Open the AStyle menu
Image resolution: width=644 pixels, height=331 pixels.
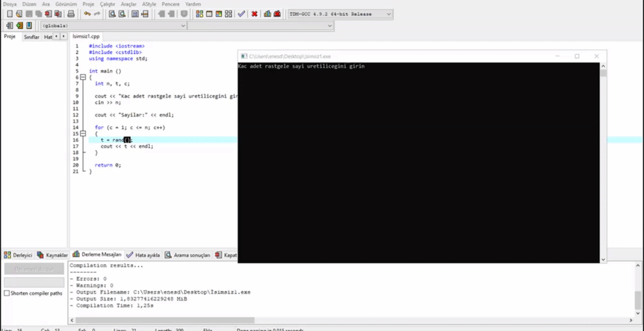[149, 4]
